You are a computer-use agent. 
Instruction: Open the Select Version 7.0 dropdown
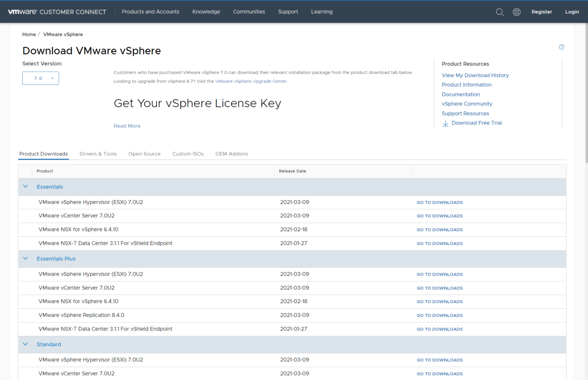(x=41, y=78)
